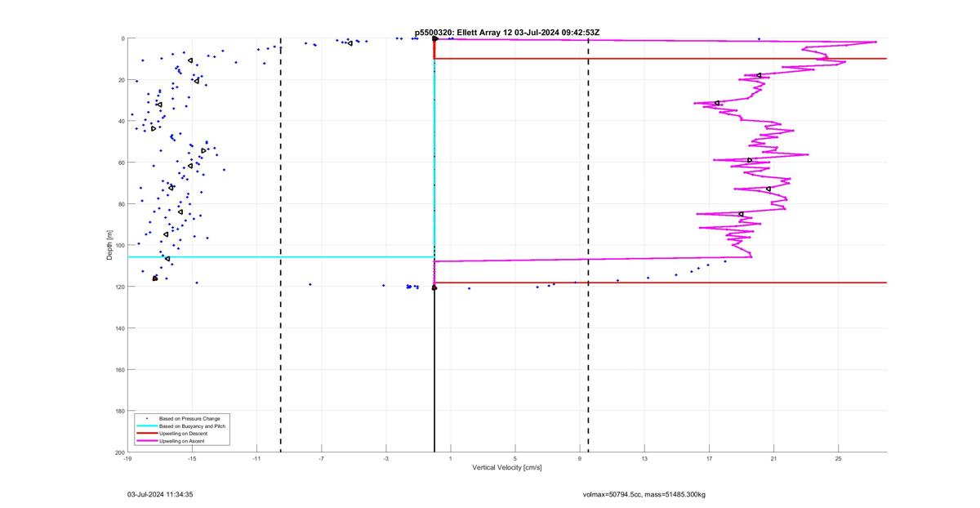This screenshot has height=508, width=980.
Task: Click depth tick label "40"
Action: pos(121,121)
